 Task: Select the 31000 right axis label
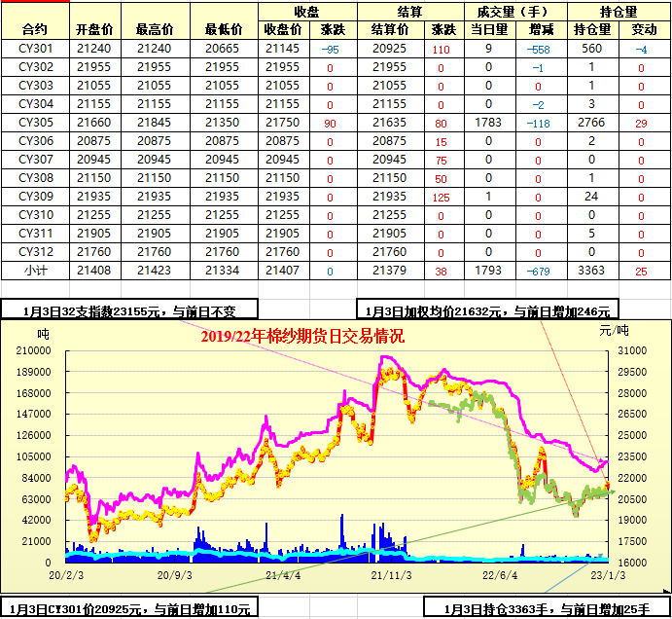click(x=632, y=351)
